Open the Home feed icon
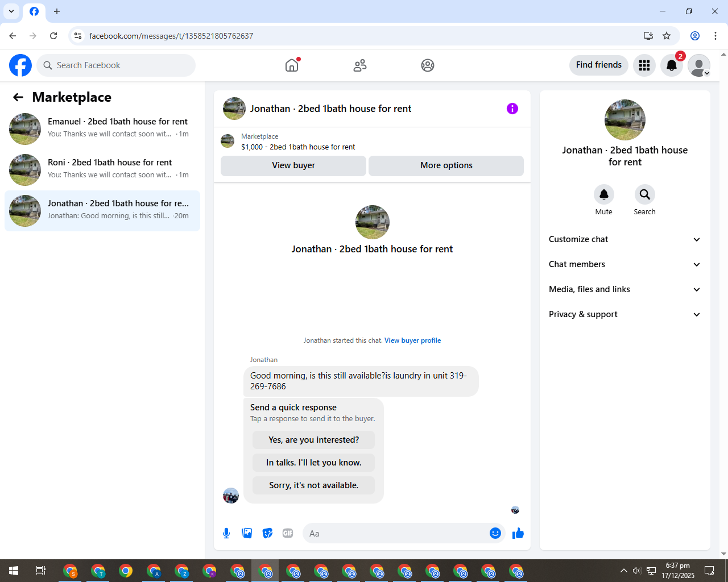This screenshot has width=728, height=582. click(292, 65)
